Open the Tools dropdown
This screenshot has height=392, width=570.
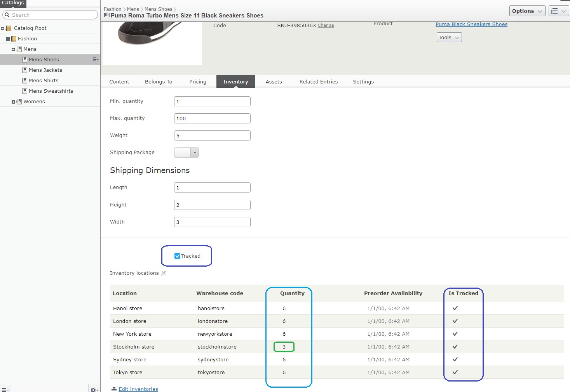tap(449, 38)
